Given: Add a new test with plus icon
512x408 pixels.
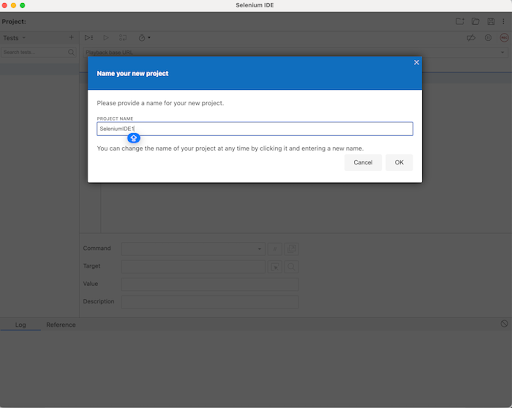Looking at the screenshot, I should (x=71, y=37).
